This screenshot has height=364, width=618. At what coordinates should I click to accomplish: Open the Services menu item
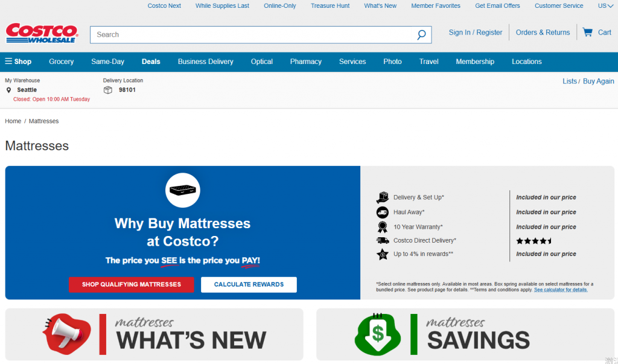352,62
